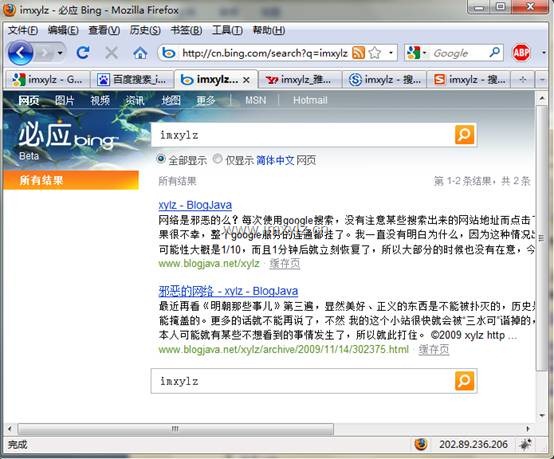This screenshot has width=554, height=459.
Task: Open the 文件(F) menu
Action: [x=23, y=30]
